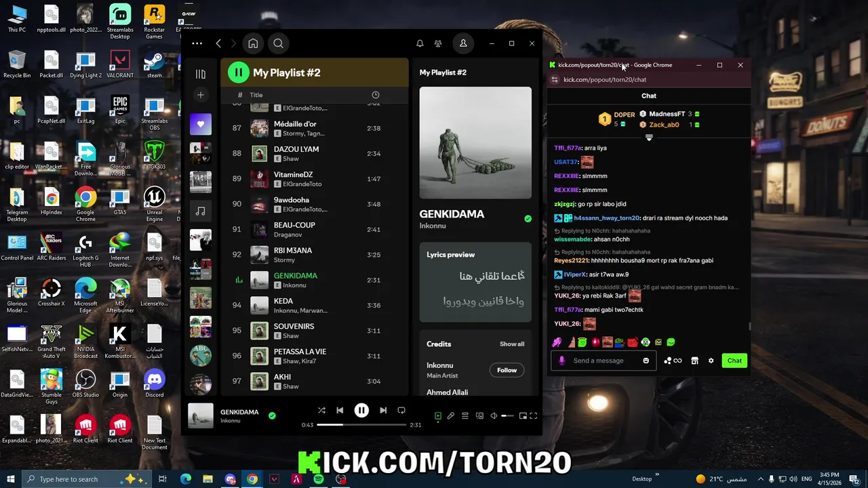Click the microphone icon in Kick chat

coord(561,361)
